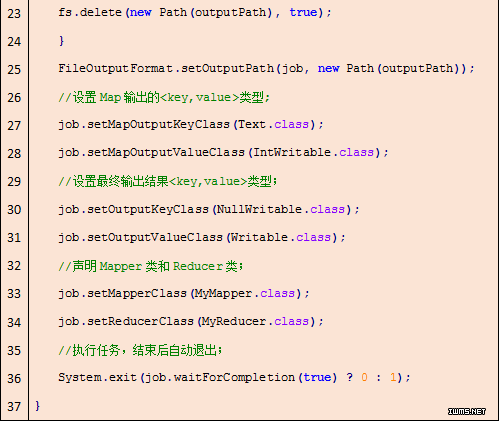Click the comment about final output result types
This screenshot has height=423, width=500.
[x=168, y=181]
